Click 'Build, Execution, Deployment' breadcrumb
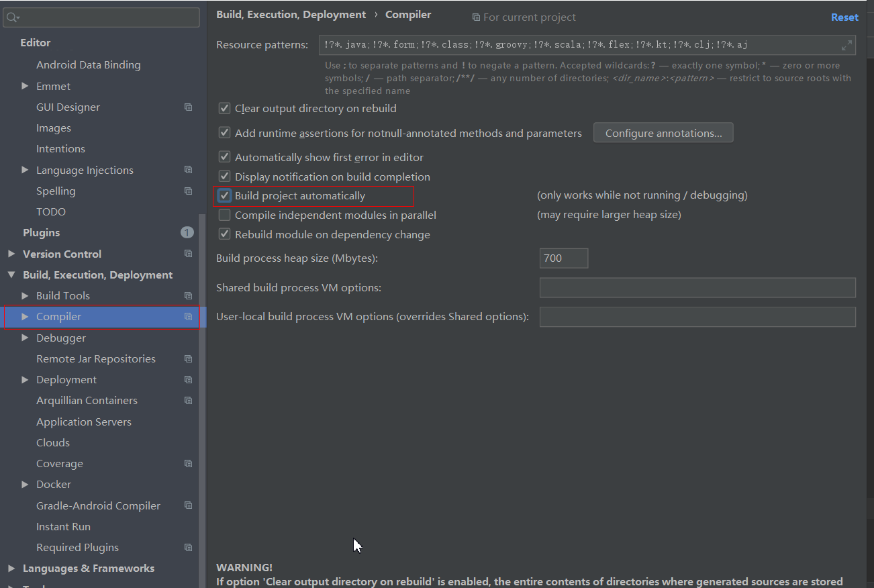The height and width of the screenshot is (588, 874). (291, 15)
